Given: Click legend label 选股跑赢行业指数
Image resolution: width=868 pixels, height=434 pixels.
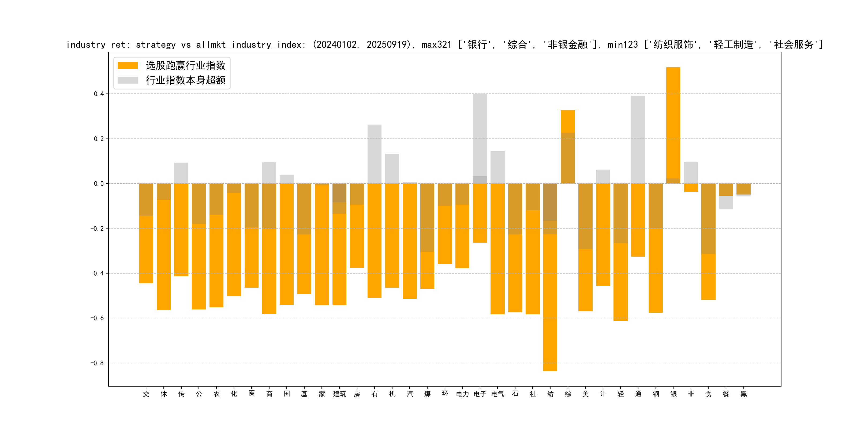Looking at the screenshot, I should click(185, 65).
